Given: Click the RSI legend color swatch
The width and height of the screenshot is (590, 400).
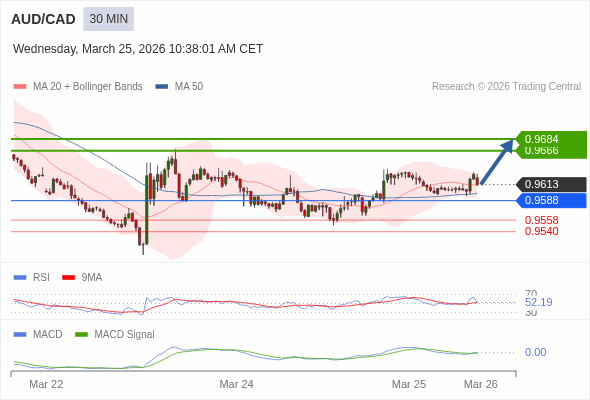Looking at the screenshot, I should coord(20,278).
